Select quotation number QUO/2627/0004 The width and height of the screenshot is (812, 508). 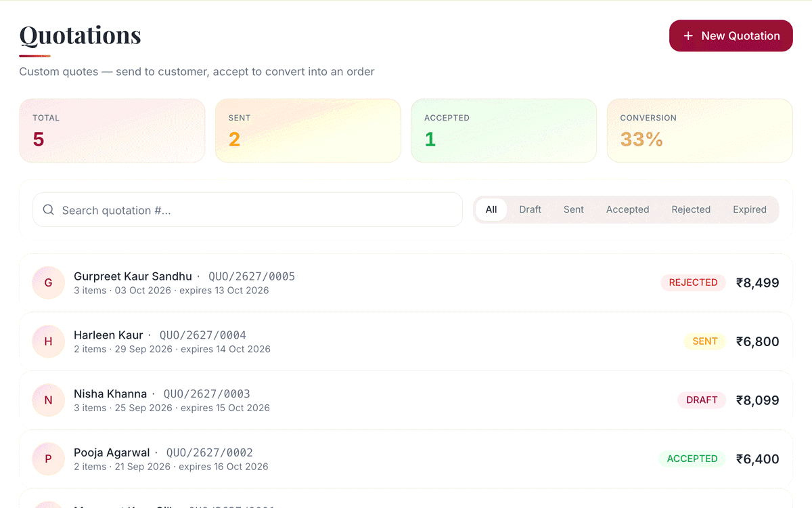click(203, 335)
